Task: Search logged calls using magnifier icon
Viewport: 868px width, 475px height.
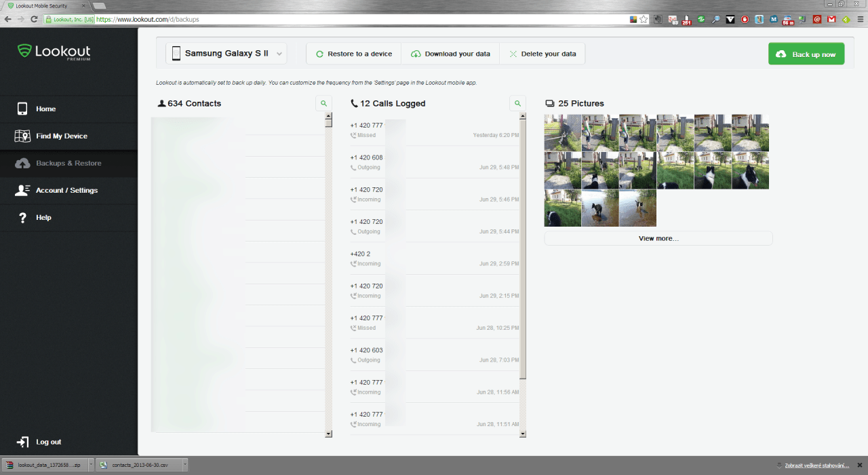Action: click(517, 103)
